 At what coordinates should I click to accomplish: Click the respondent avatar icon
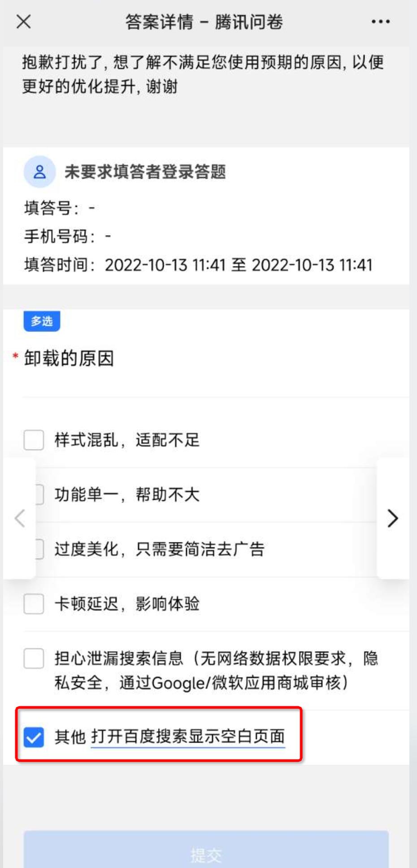(x=39, y=172)
